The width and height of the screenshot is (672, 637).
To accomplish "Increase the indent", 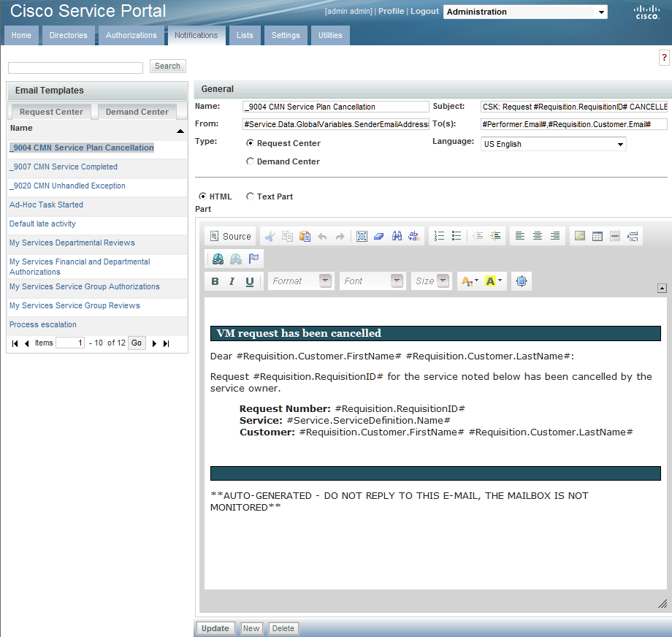I will pyautogui.click(x=495, y=236).
